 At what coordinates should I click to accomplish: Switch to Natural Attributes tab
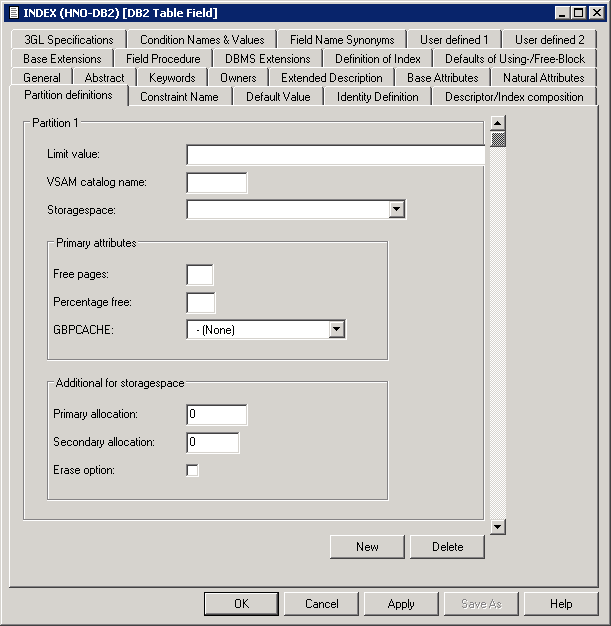[544, 77]
